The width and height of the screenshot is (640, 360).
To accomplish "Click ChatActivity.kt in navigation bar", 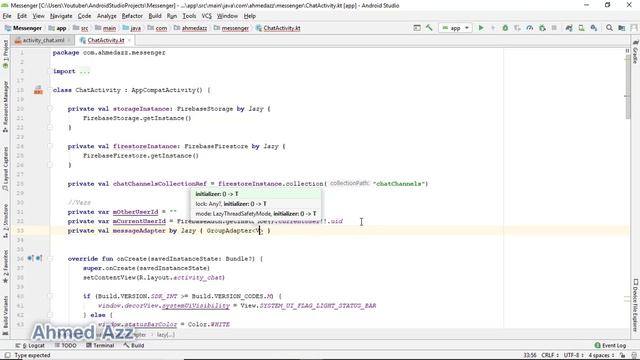I will pos(278,28).
